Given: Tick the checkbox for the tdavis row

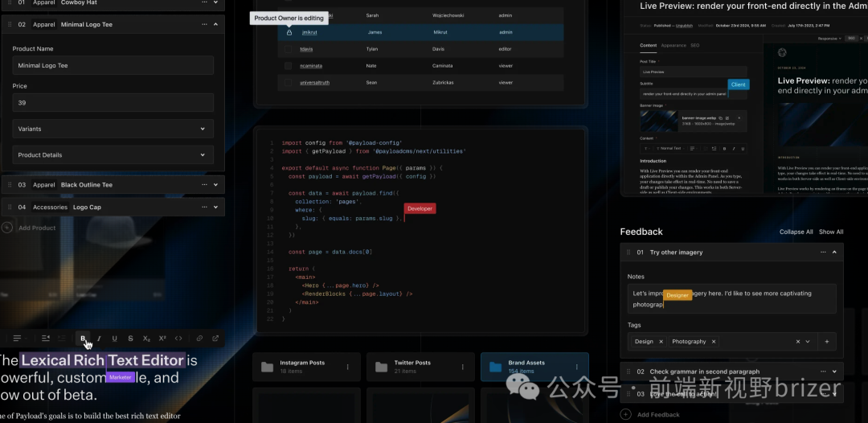Looking at the screenshot, I should 288,49.
